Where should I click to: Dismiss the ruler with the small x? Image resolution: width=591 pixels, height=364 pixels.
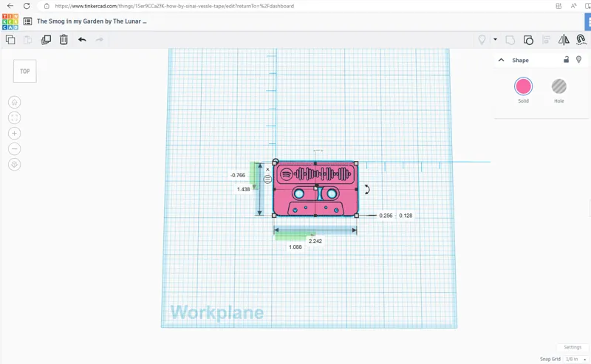[x=267, y=170]
